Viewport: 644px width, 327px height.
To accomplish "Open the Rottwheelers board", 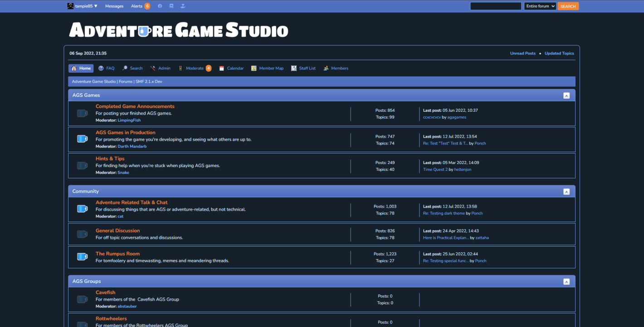I will (111, 319).
